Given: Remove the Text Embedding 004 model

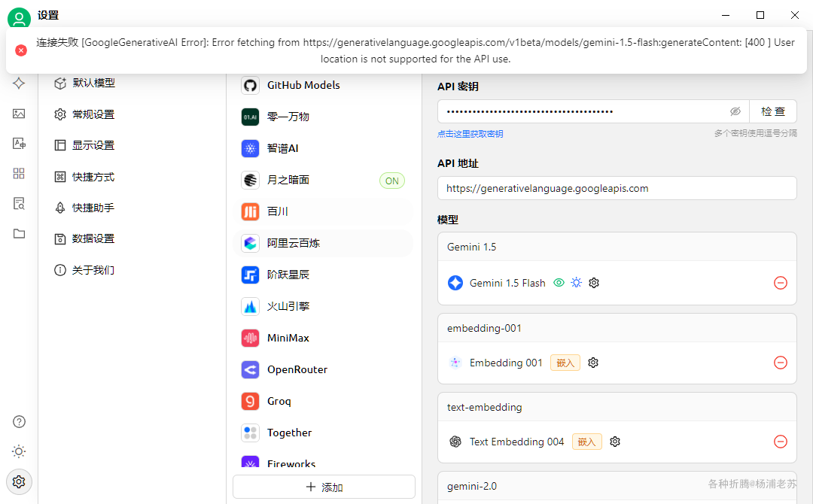Looking at the screenshot, I should point(781,442).
